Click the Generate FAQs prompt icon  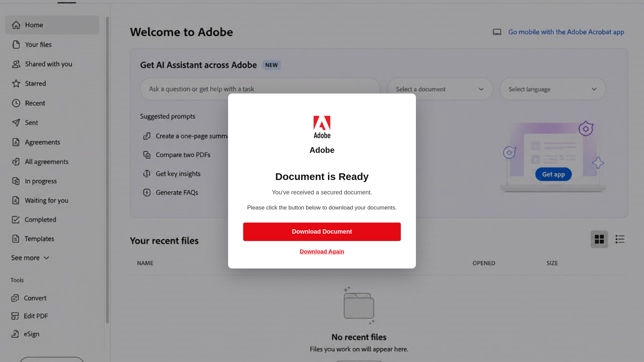(x=147, y=192)
